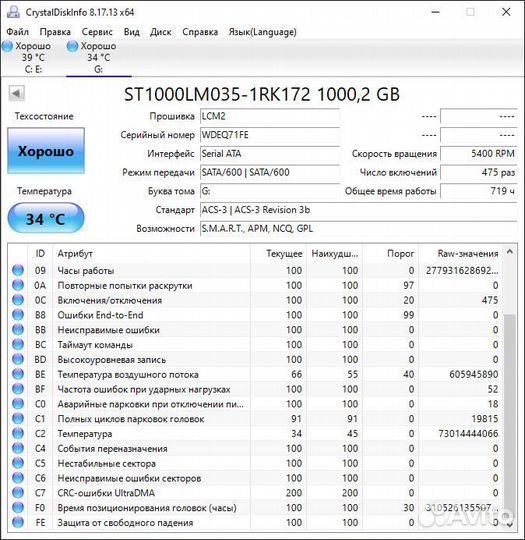Click the Возможности field S.M.A.R.T.
Viewport: 525px width, 540px height.
(x=359, y=228)
